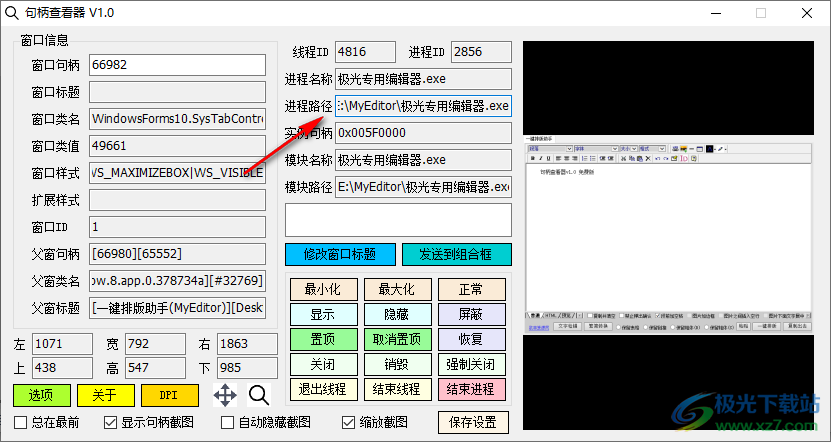This screenshot has height=442, width=831.
Task: Click the 修改窗口标题 button
Action: point(340,254)
